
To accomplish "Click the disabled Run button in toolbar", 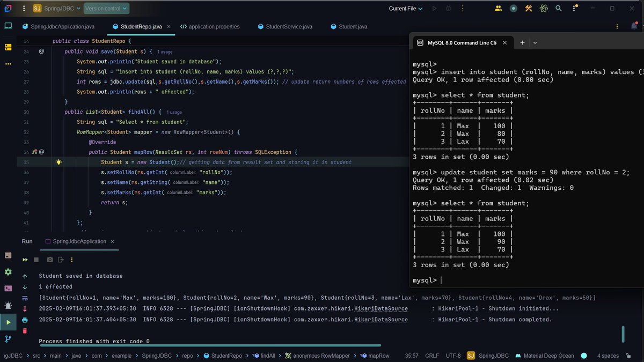I will tap(434, 9).
